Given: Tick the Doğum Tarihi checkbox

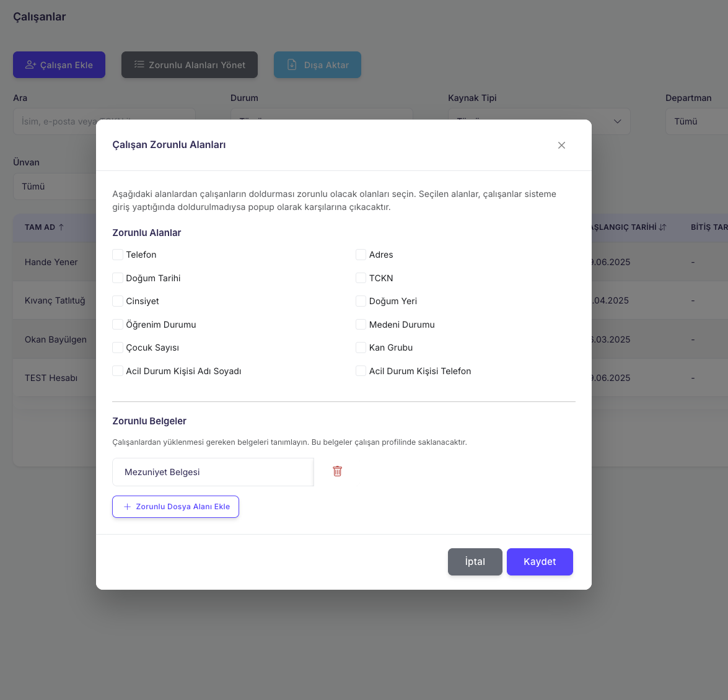Looking at the screenshot, I should point(118,278).
